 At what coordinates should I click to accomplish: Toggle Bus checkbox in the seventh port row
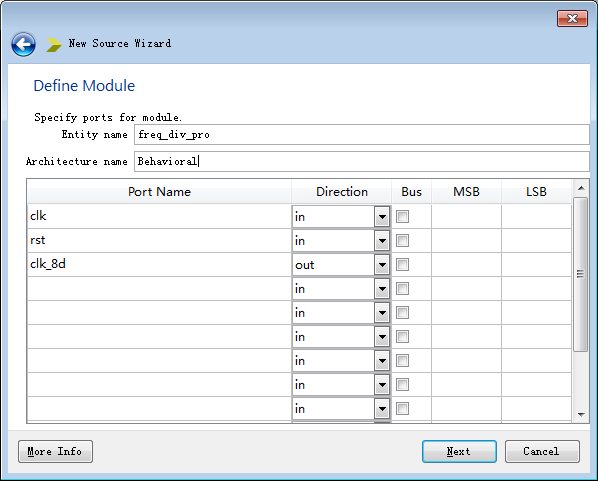point(402,360)
